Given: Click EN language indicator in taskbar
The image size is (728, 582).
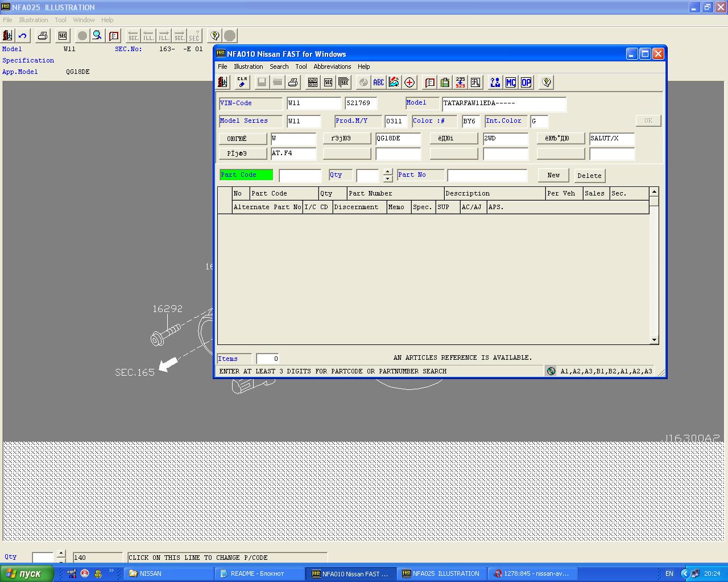Looking at the screenshot, I should pos(669,573).
